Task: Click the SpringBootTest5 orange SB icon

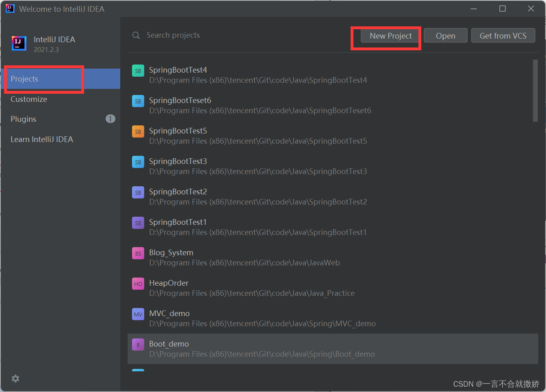Action: point(138,131)
